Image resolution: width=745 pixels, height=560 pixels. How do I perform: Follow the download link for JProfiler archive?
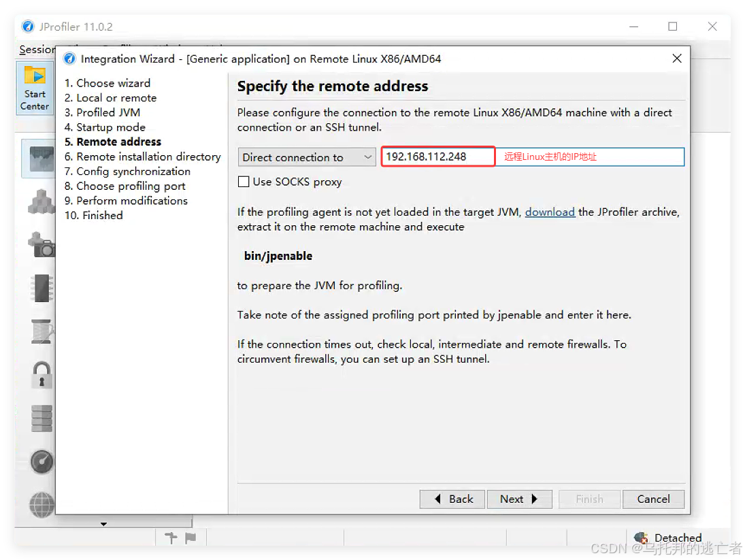[x=550, y=212]
